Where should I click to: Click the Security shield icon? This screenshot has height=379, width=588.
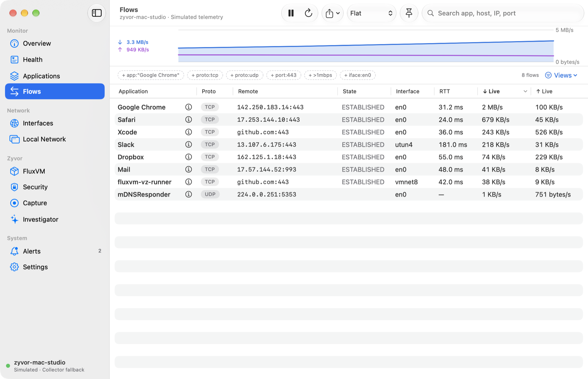(x=14, y=187)
